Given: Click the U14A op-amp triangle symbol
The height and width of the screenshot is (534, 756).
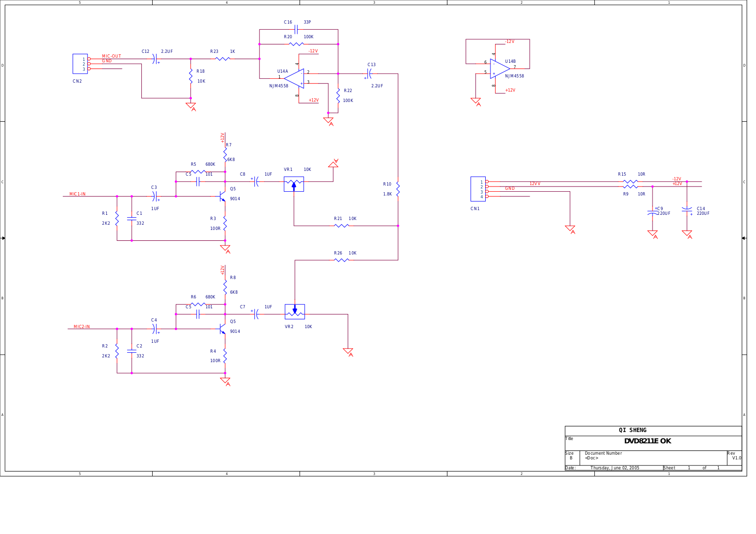Looking at the screenshot, I should coord(294,78).
